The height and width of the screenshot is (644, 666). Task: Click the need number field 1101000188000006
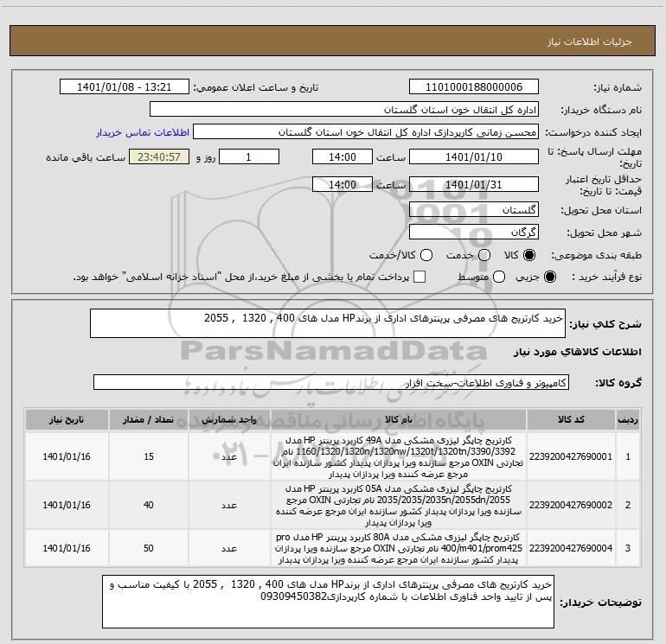click(x=474, y=87)
